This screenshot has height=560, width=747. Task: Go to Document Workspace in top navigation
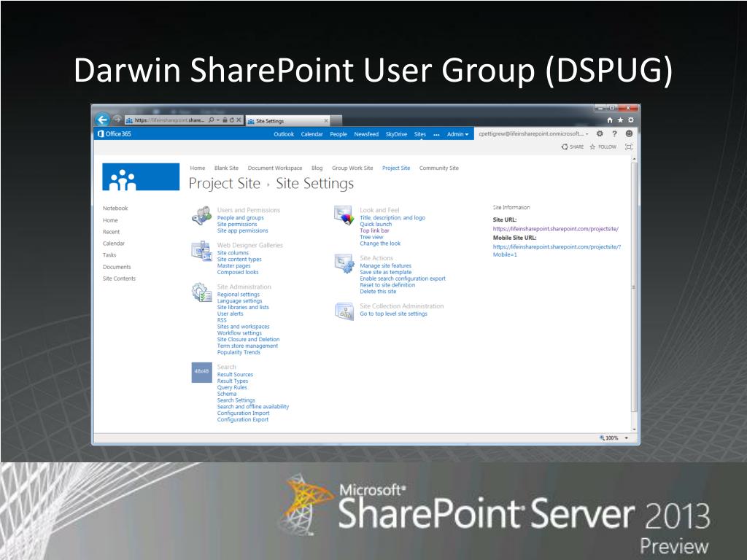[275, 168]
